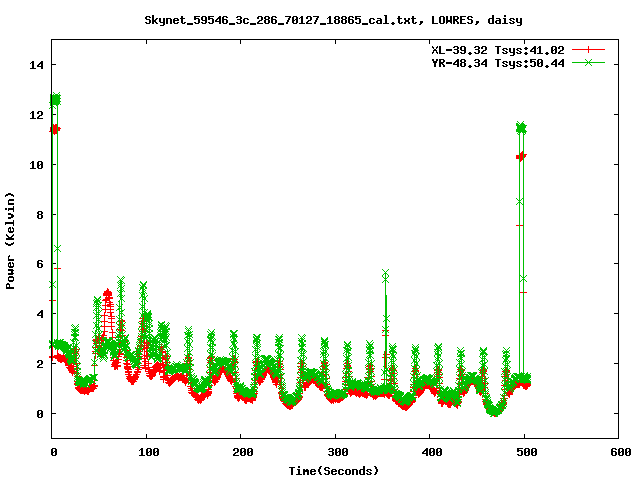Click the Power (Kelvin) y-axis label
The width and height of the screenshot is (640, 480).
[x=10, y=241]
